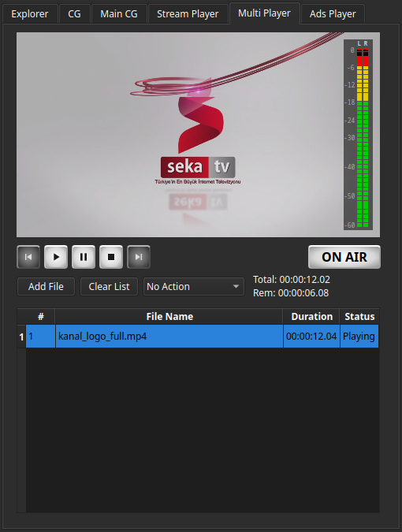Click the Total: 00:00:12.02 time label
Viewport: 402px width, 532px height.
[x=292, y=280]
